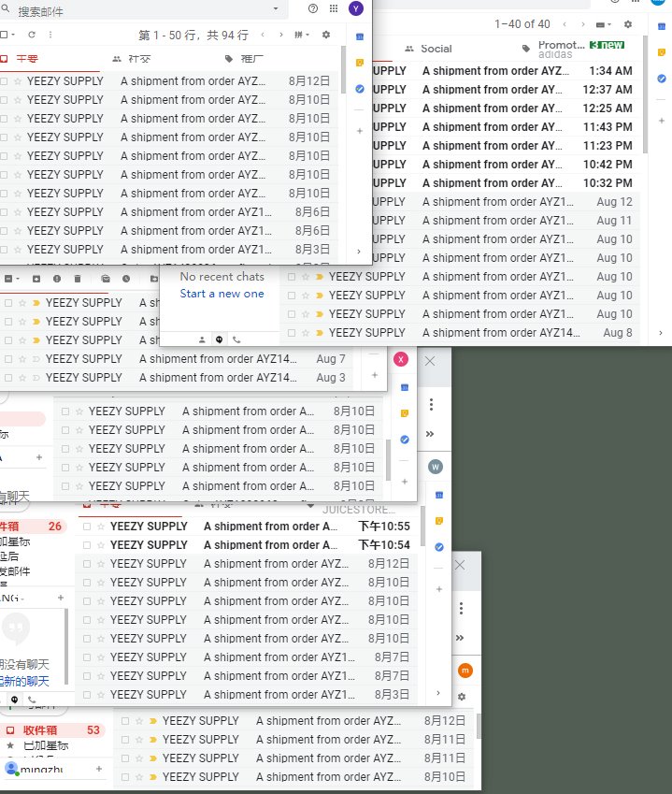The image size is (672, 794).
Task: Open Keep side icon in Y-avatar window
Action: coord(360,63)
